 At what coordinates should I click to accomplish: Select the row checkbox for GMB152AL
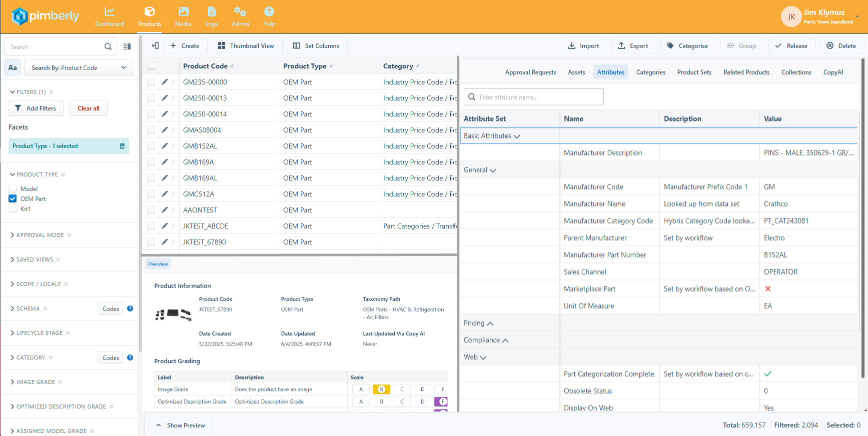151,146
